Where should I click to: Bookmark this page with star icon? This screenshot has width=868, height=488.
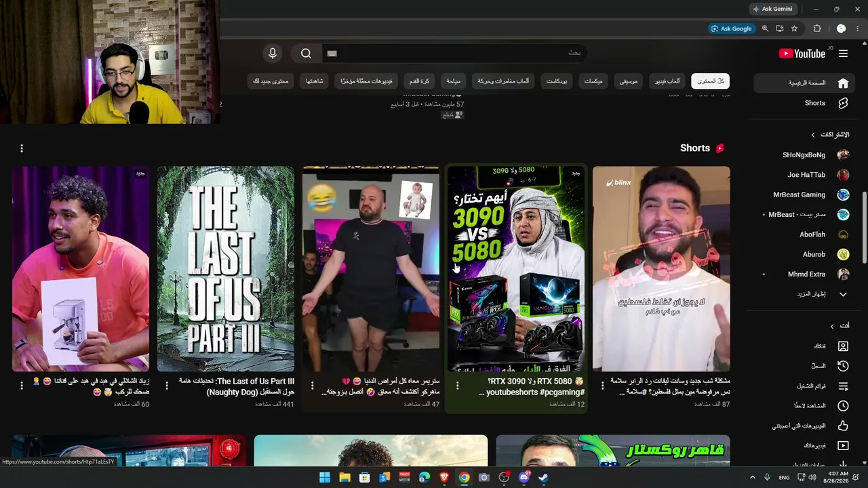(794, 28)
